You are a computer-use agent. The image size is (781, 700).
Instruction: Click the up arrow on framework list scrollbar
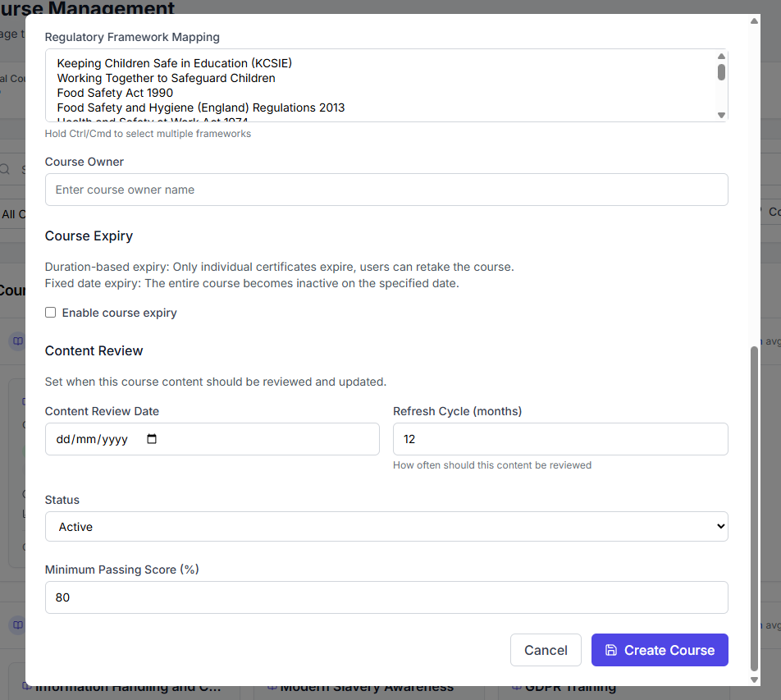tap(722, 57)
